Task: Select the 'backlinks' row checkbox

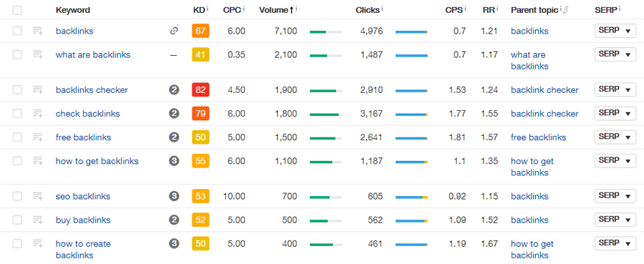Action: tap(17, 31)
